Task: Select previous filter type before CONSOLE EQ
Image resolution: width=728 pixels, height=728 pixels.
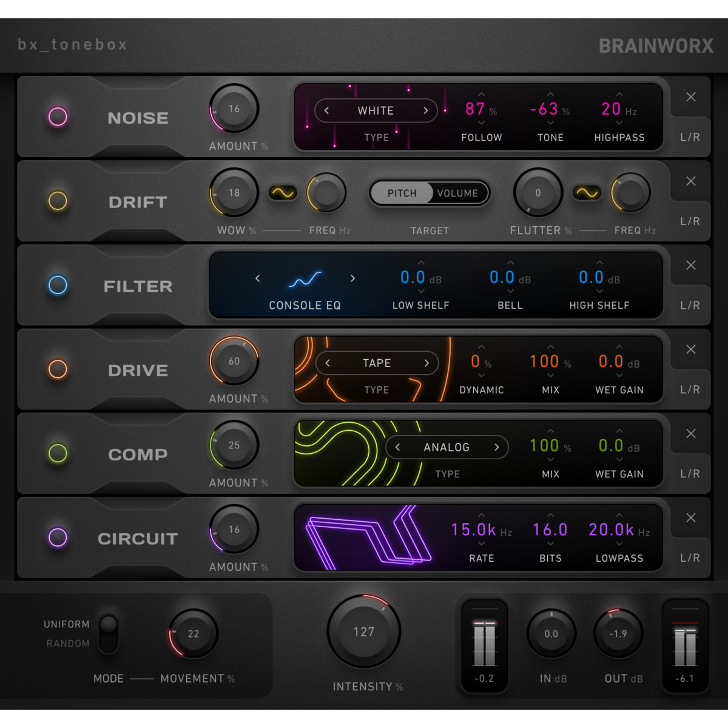Action: click(x=258, y=278)
